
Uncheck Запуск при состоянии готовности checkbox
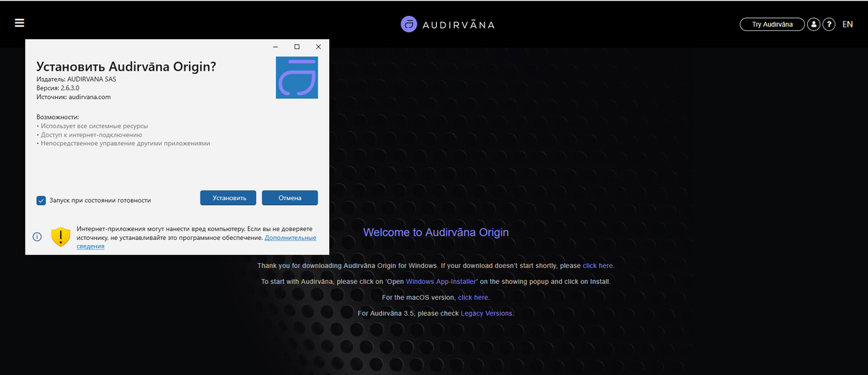[x=41, y=200]
